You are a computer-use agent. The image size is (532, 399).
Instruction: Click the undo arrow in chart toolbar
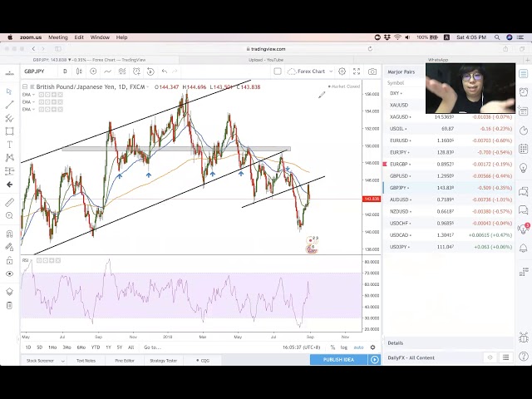click(x=164, y=71)
